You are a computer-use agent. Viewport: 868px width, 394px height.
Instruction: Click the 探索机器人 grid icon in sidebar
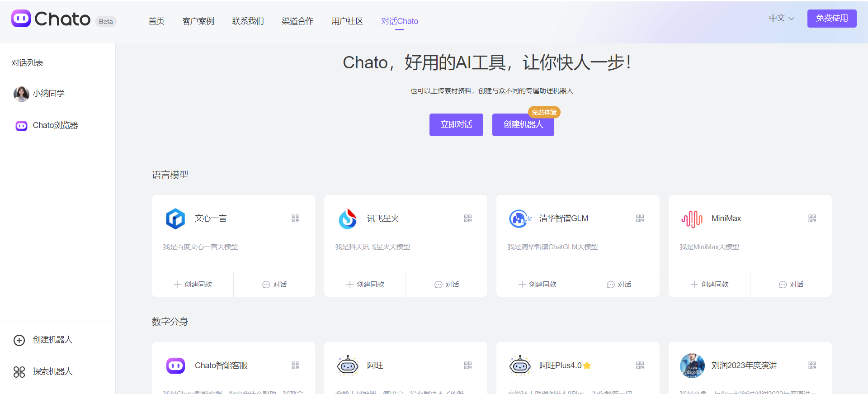coord(19,372)
